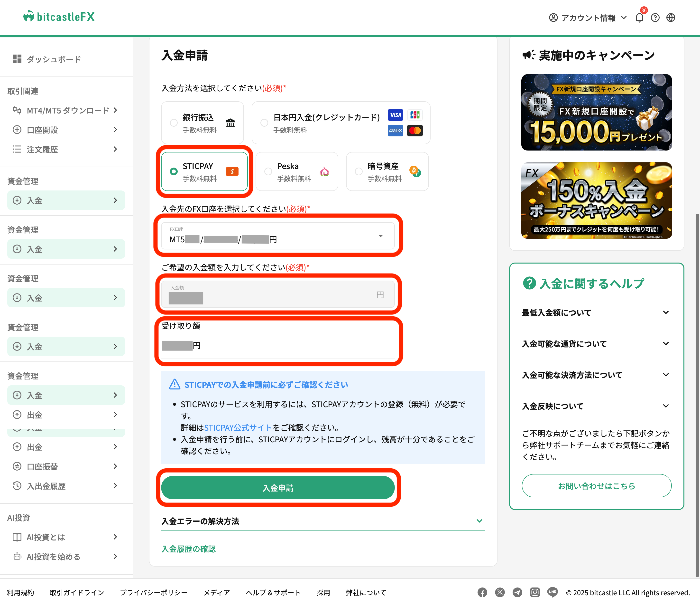Click the AI投資とは book icon
The image size is (700, 606).
click(17, 537)
